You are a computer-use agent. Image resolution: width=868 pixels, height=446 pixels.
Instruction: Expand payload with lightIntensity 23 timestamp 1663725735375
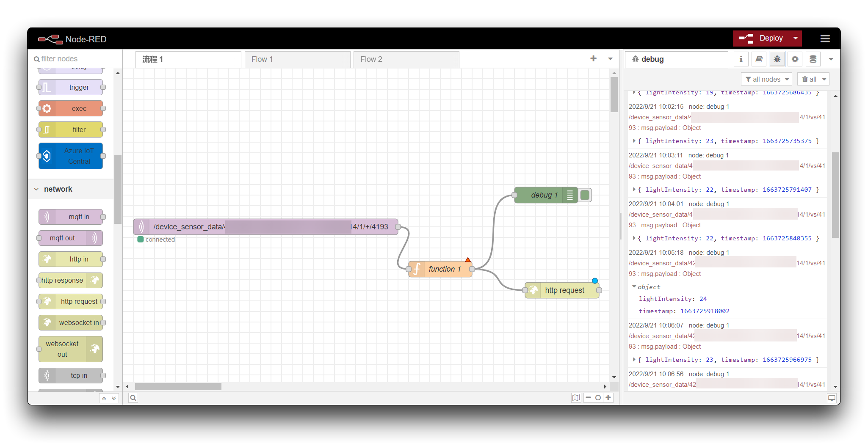pos(634,141)
